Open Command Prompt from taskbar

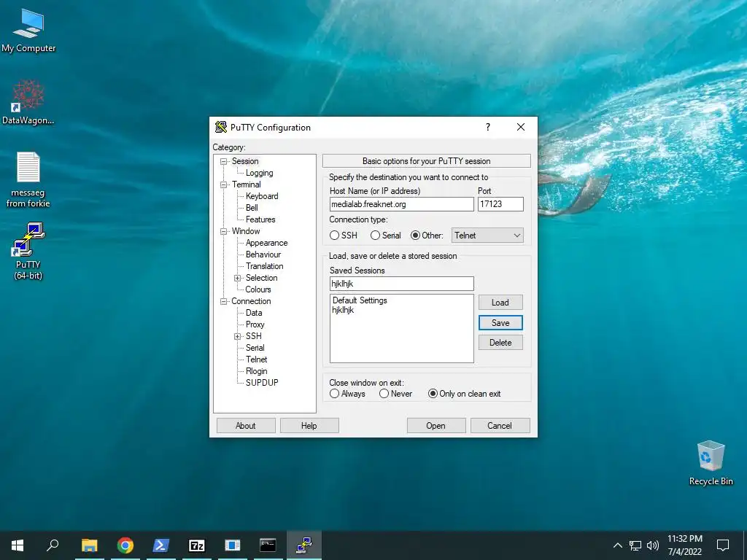[268, 545]
